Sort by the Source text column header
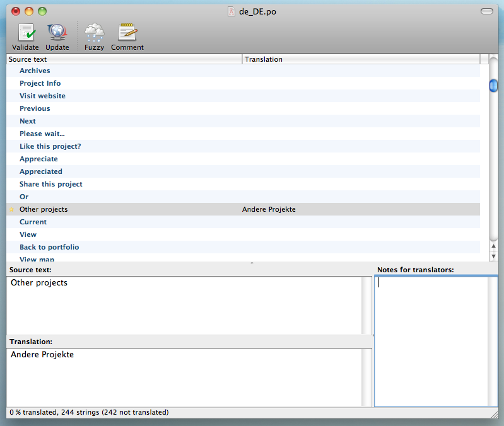 124,59
